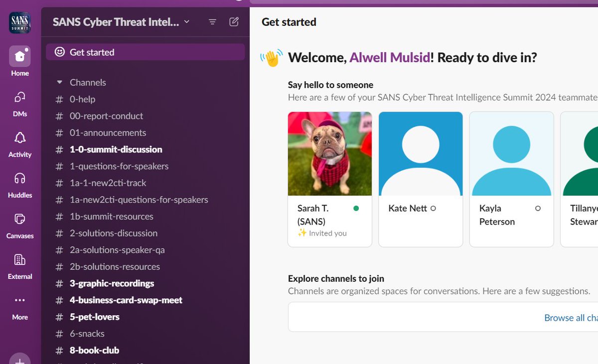Viewport: 598px width, 364px height.
Task: Click the compose new message icon
Action: pos(234,22)
